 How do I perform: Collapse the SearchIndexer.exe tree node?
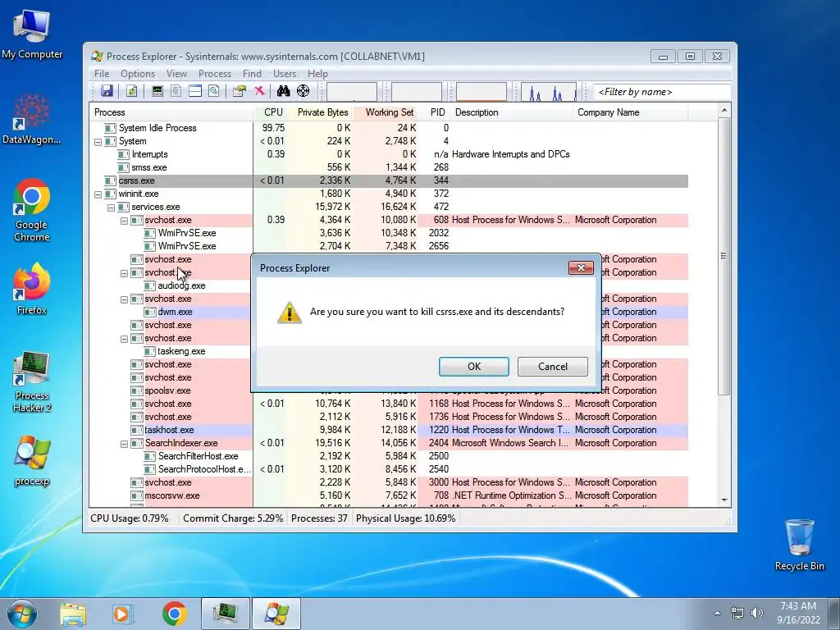click(x=125, y=444)
